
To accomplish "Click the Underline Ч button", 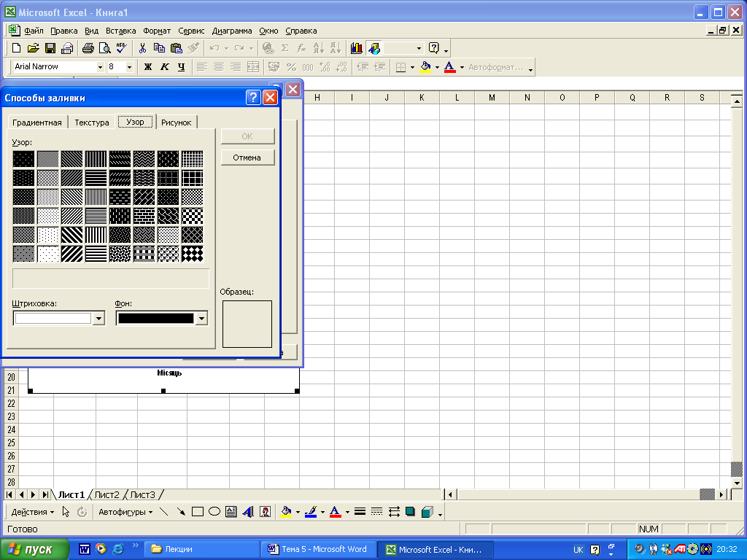I will point(181,67).
